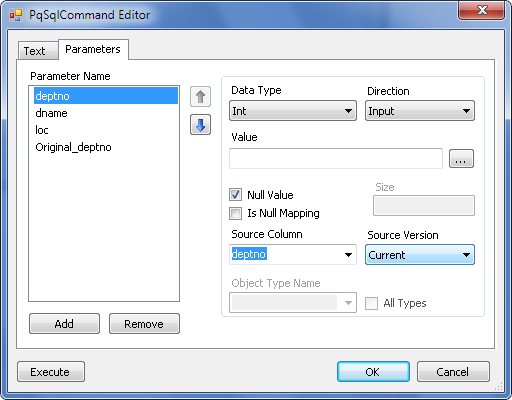The image size is (512, 400).
Task: Move parameter up with the arrow icon
Action: click(x=200, y=97)
